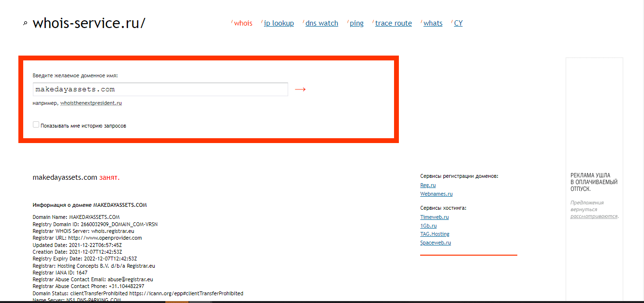The image size is (644, 303).
Task: Click the example whoisthenextpresident.ru link
Action: (91, 103)
